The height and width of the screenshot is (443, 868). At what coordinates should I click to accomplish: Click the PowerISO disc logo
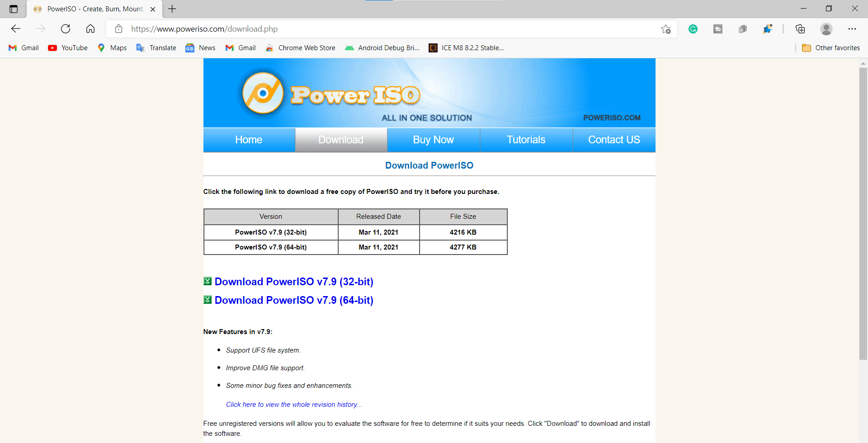(263, 94)
